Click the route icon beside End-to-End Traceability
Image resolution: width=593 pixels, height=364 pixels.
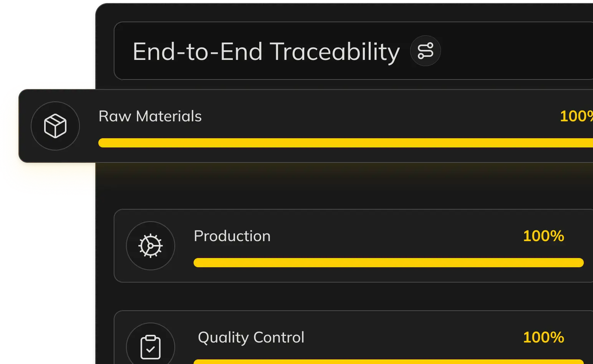coord(425,51)
